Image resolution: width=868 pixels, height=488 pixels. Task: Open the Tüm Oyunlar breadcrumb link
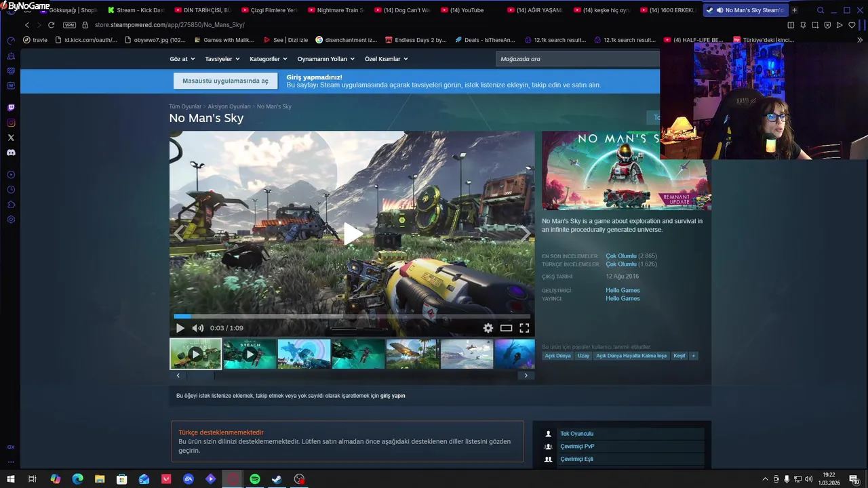pyautogui.click(x=185, y=106)
